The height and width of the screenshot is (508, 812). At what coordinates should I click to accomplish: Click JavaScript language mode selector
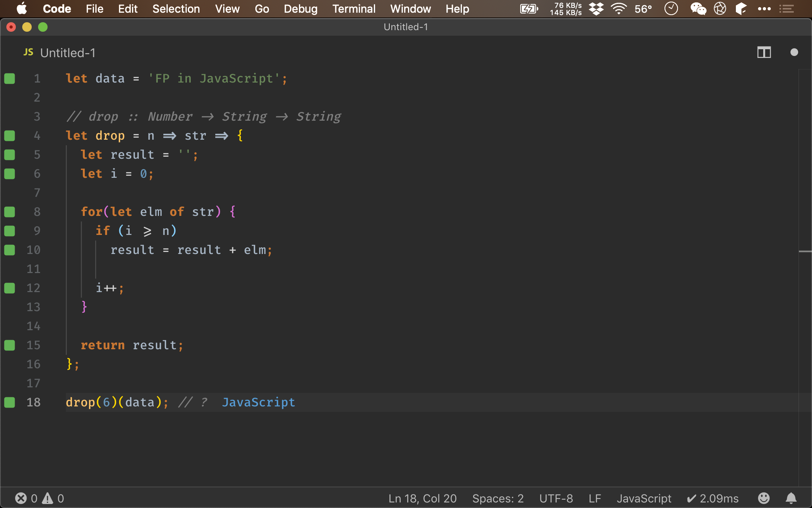(644, 498)
